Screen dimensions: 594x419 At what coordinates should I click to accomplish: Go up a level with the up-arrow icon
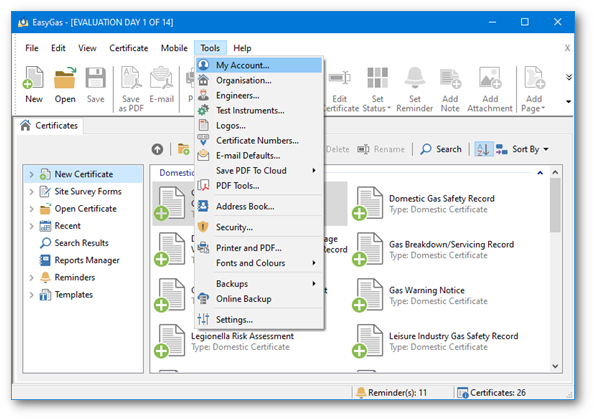pyautogui.click(x=157, y=149)
